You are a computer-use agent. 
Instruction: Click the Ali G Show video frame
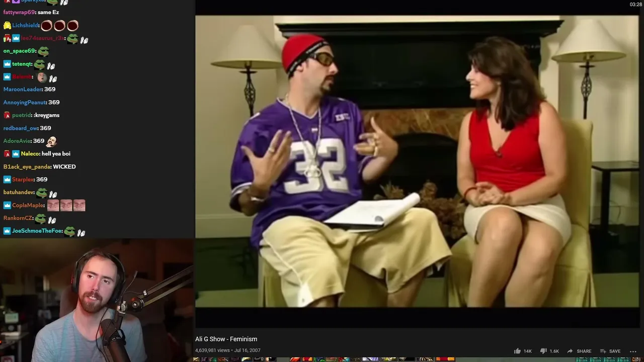(417, 161)
